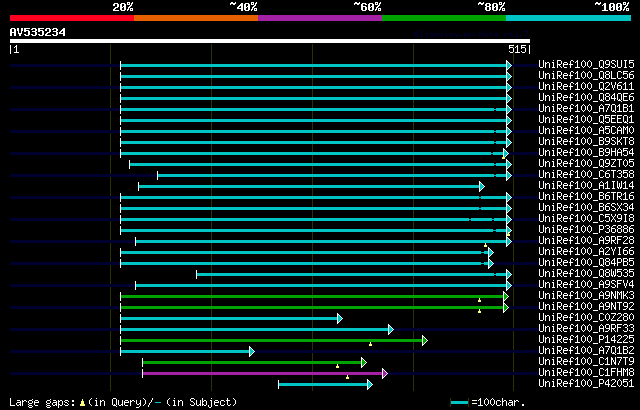Viewport: 640px width, 410px height.
Task: Click the green ~80% identity color segment
Action: click(444, 18)
